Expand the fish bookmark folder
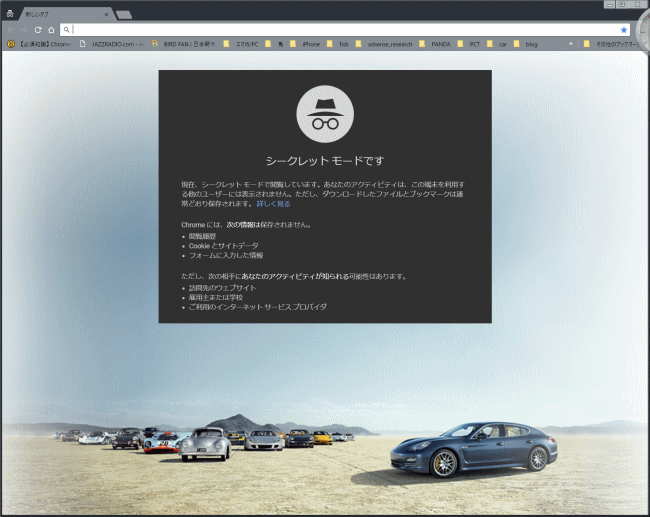 [x=338, y=44]
